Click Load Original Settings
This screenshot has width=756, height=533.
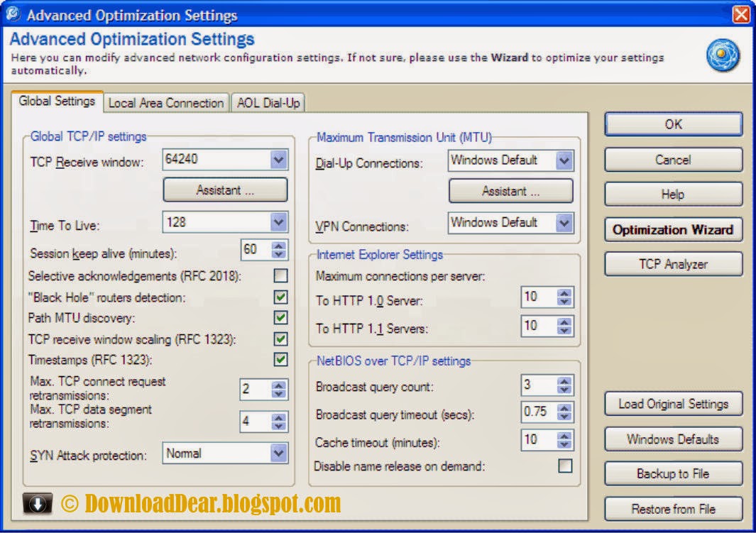coord(672,404)
